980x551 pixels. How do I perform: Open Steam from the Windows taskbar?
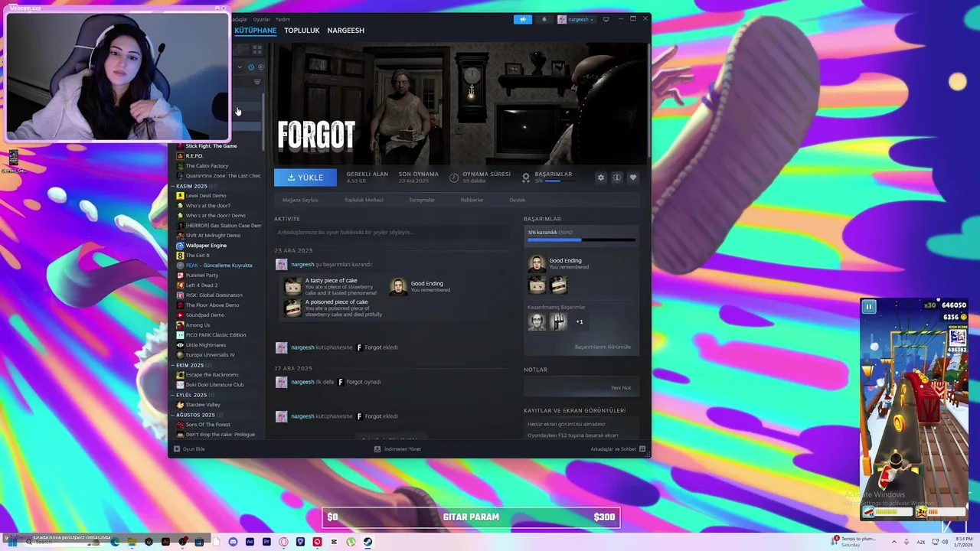point(367,542)
